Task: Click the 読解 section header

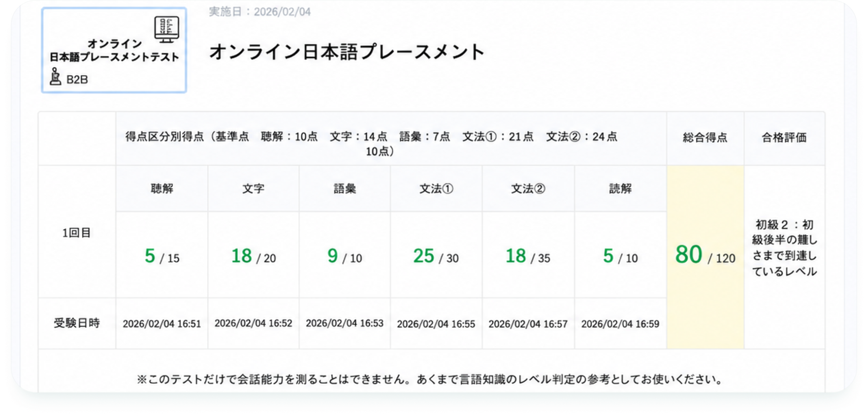Action: [620, 188]
